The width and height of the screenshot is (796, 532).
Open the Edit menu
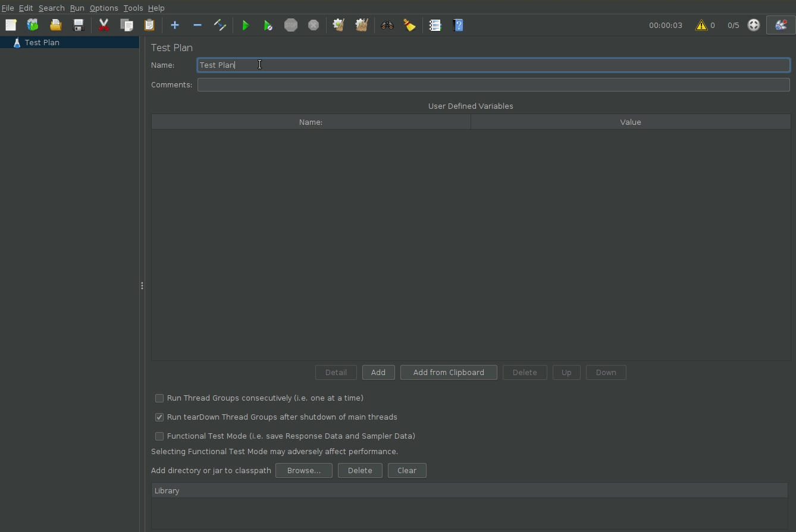[x=26, y=8]
